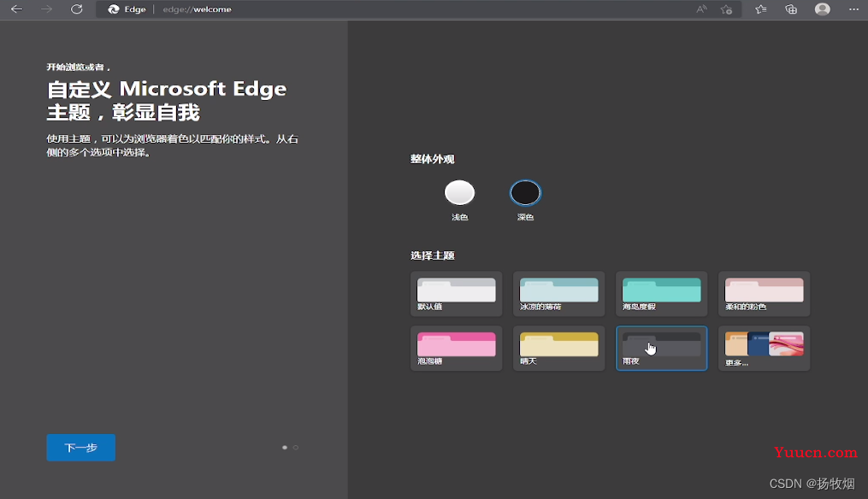Choose the 柔和的粉色 theme
868x499 pixels.
click(x=764, y=294)
